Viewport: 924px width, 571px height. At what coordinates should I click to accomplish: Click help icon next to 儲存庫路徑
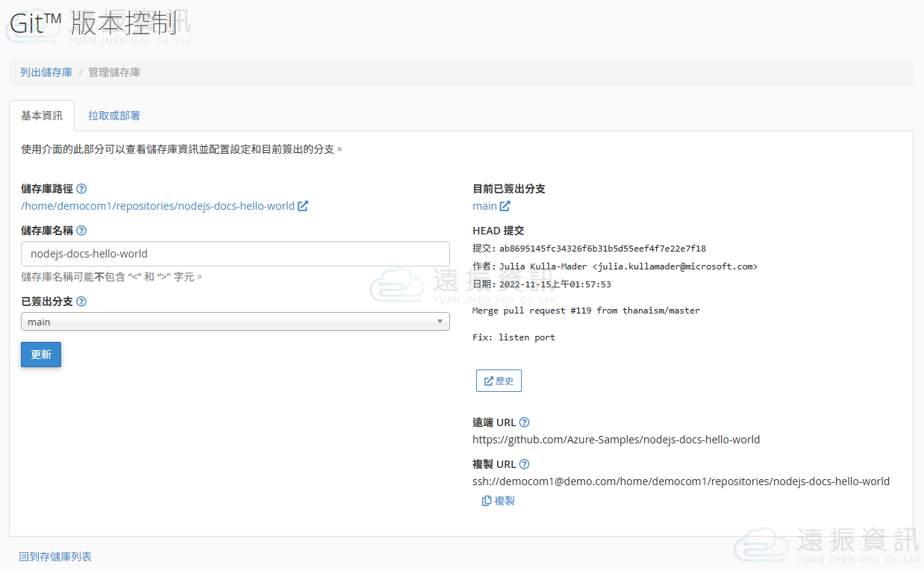81,189
